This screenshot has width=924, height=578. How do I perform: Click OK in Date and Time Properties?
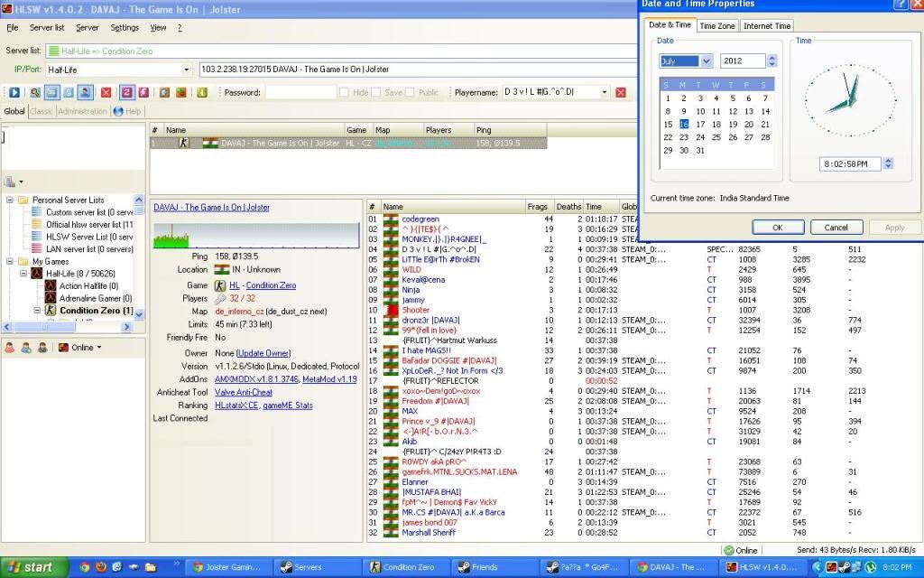coord(778,228)
